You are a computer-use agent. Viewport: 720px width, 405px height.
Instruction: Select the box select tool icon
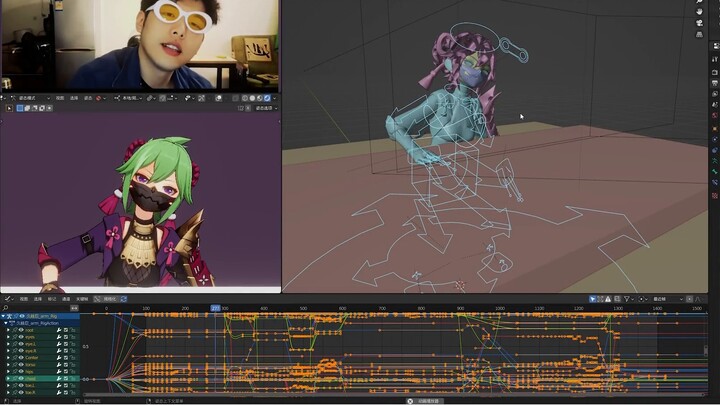pyautogui.click(x=9, y=108)
